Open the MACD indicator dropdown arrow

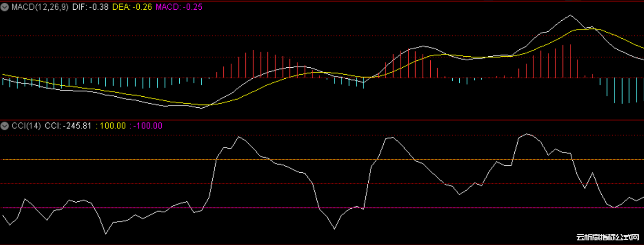[x=5, y=7]
